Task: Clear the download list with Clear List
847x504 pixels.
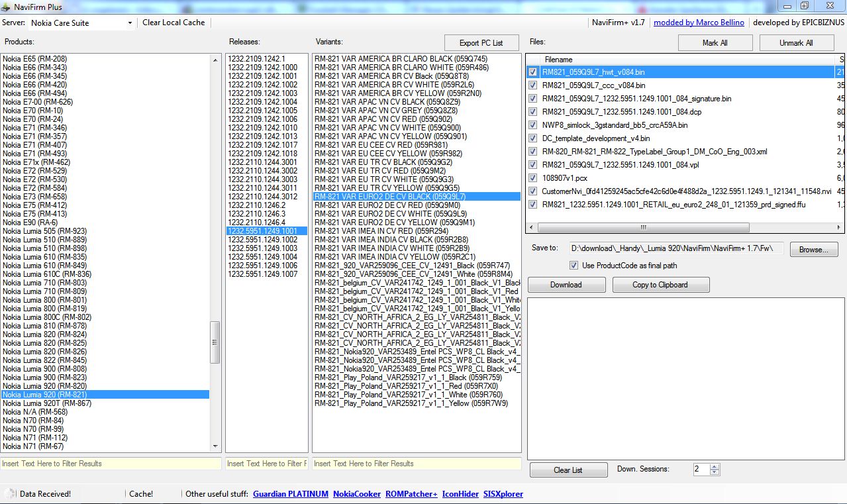Action: point(568,470)
